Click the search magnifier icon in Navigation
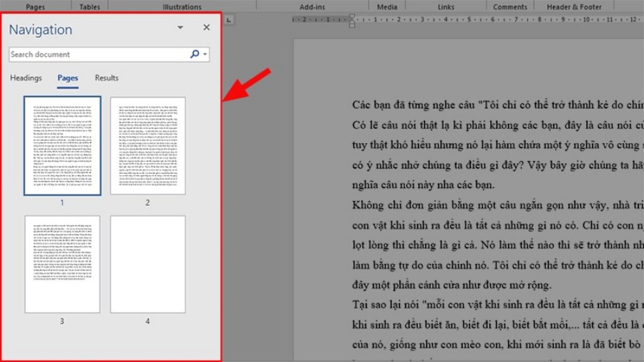 point(194,54)
